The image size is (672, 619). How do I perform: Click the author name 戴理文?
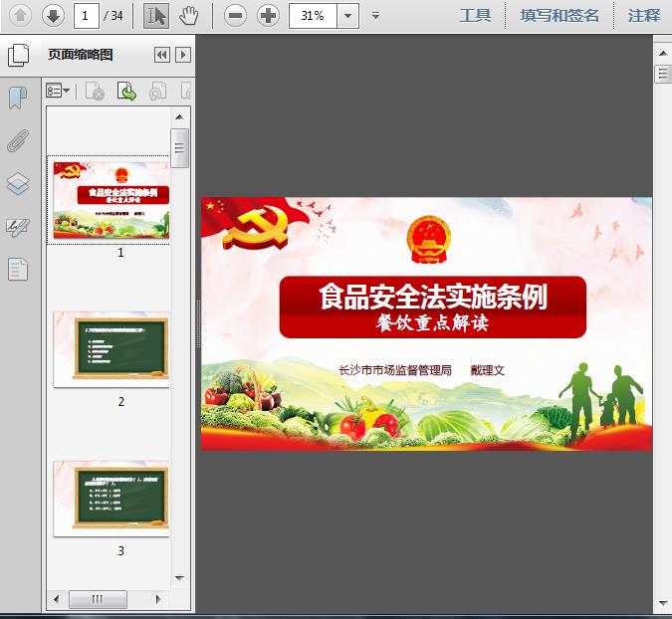(487, 369)
